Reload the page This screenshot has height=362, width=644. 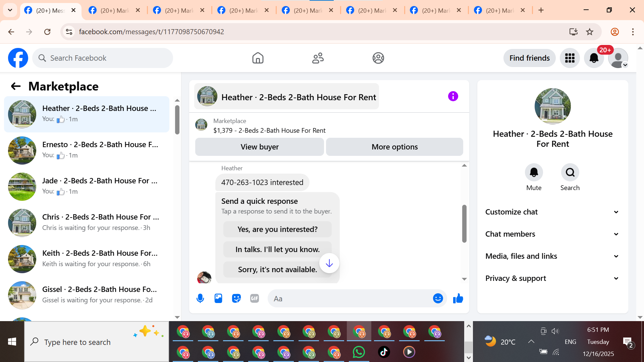[x=47, y=32]
